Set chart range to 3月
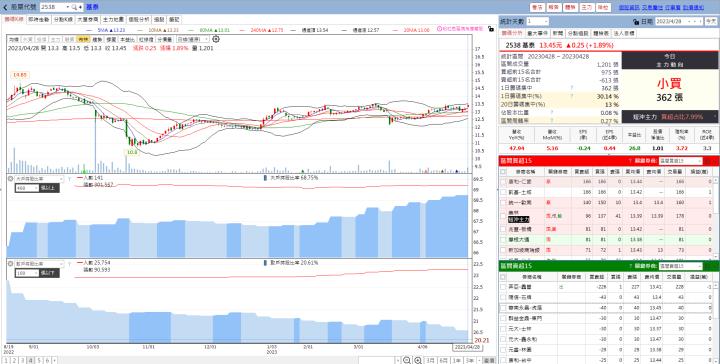The height and width of the screenshot is (364, 720). pos(431,360)
